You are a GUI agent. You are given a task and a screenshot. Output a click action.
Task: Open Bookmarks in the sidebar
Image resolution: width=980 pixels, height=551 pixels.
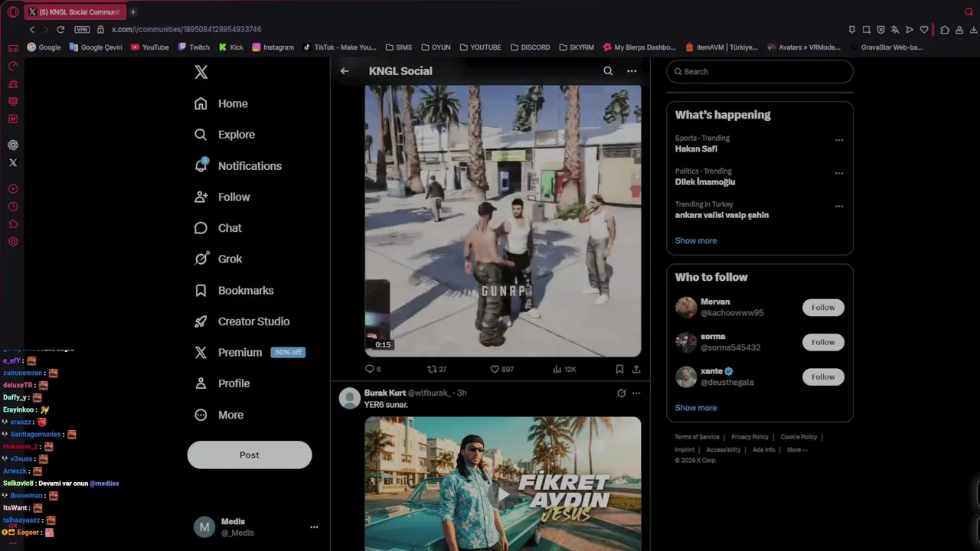click(x=234, y=290)
